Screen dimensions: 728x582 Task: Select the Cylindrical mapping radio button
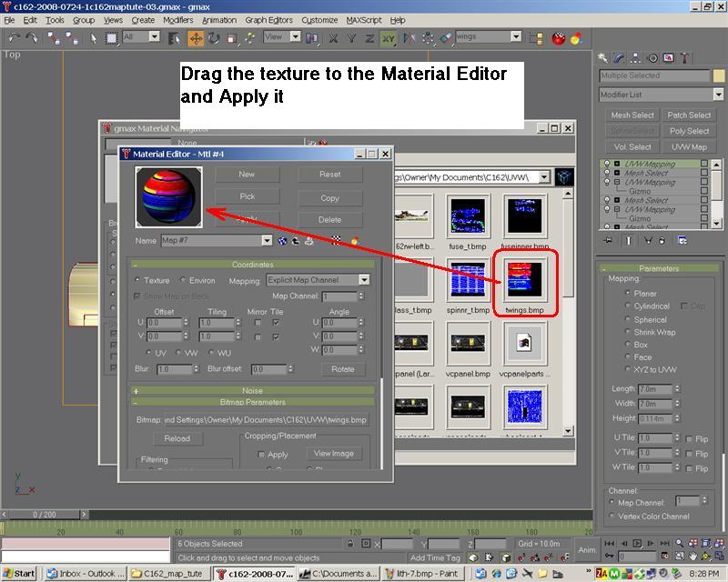tap(628, 306)
